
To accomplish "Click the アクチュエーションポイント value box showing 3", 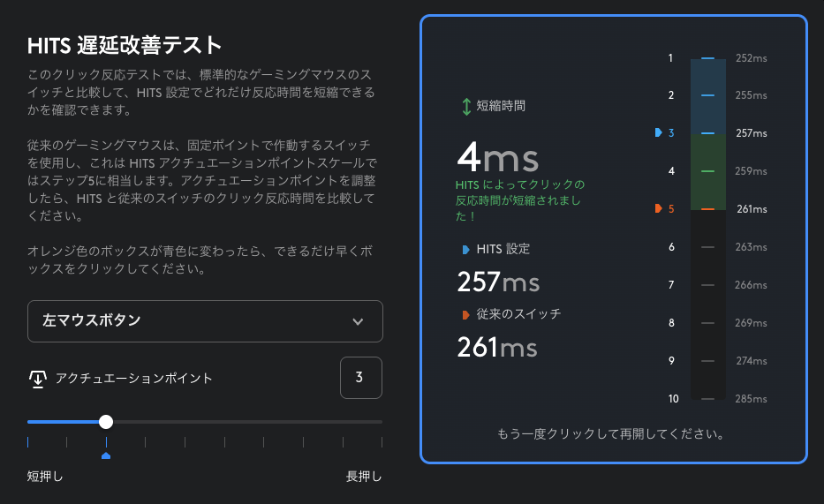I will point(361,378).
